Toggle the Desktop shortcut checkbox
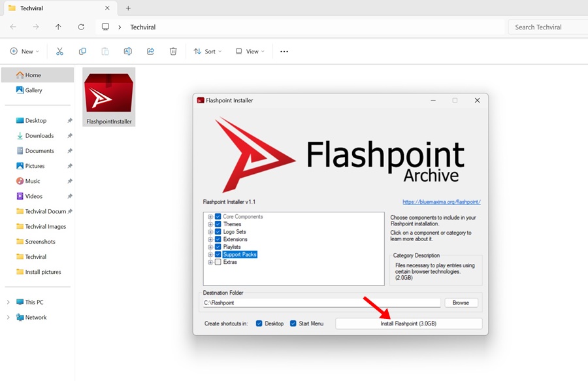 (x=259, y=323)
